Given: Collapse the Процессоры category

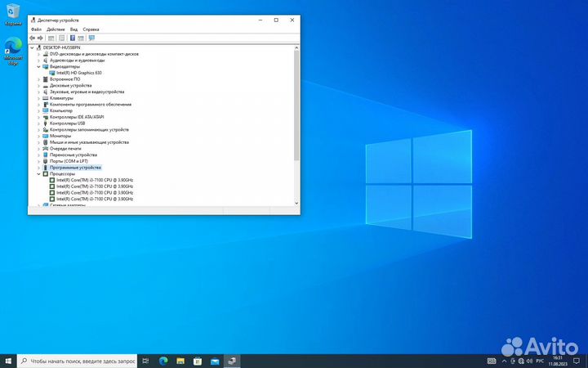Looking at the screenshot, I should coord(38,173).
